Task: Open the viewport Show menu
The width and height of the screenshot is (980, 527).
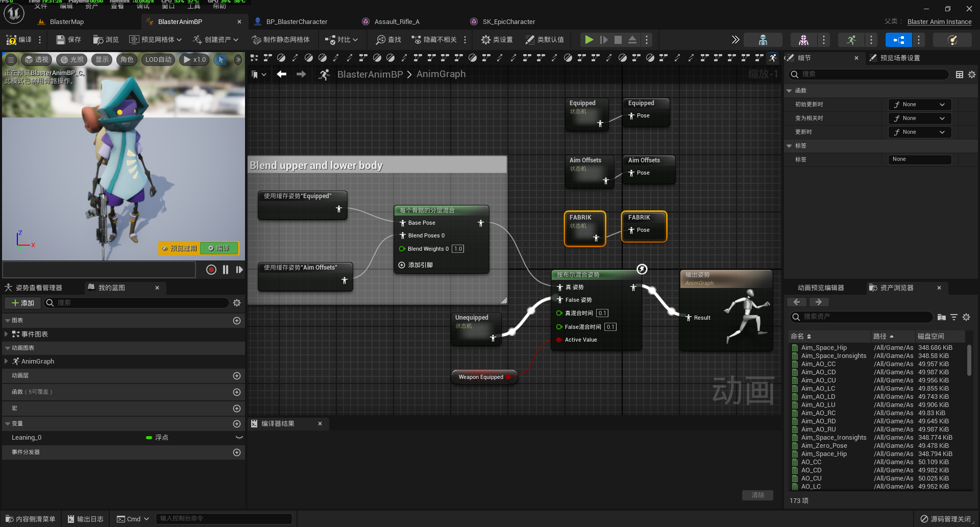Action: pyautogui.click(x=102, y=60)
